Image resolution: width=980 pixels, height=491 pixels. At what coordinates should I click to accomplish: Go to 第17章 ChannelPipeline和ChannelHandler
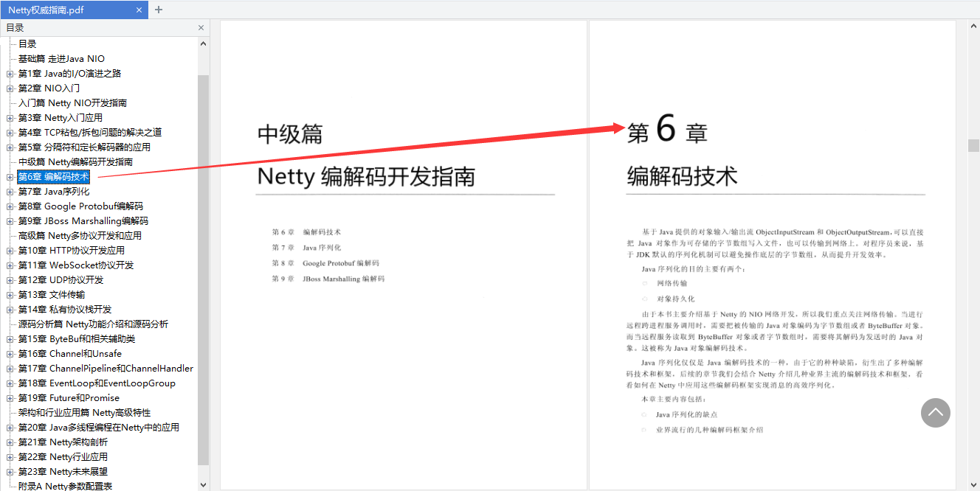coord(106,369)
